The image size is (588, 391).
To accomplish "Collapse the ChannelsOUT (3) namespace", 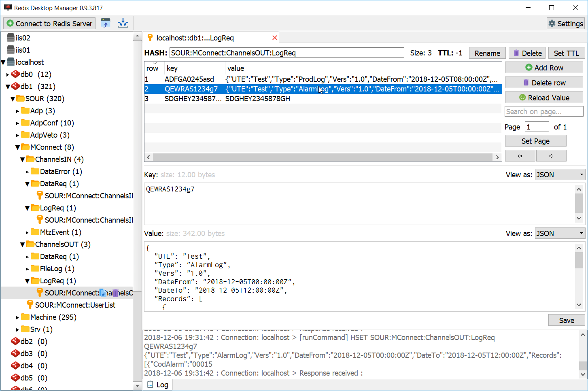I will (22, 244).
